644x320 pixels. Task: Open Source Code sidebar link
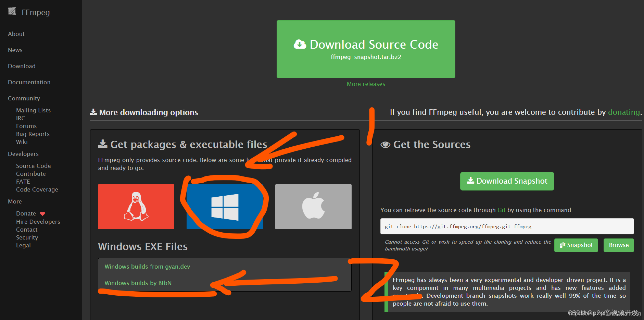(34, 166)
